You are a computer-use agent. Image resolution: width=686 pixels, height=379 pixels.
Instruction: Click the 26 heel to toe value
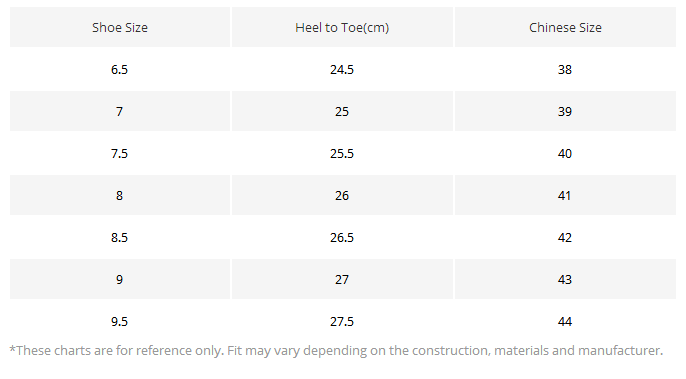(342, 195)
